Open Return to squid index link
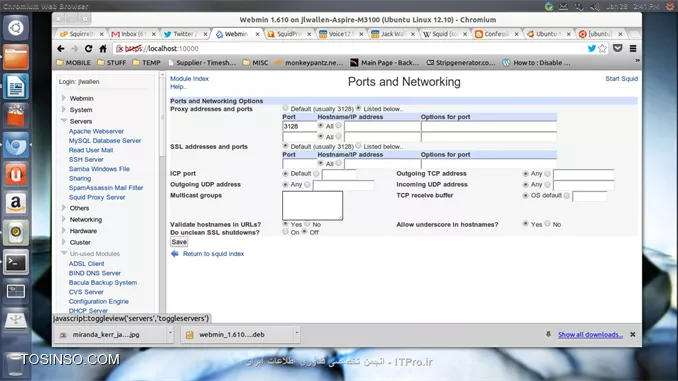 point(213,254)
